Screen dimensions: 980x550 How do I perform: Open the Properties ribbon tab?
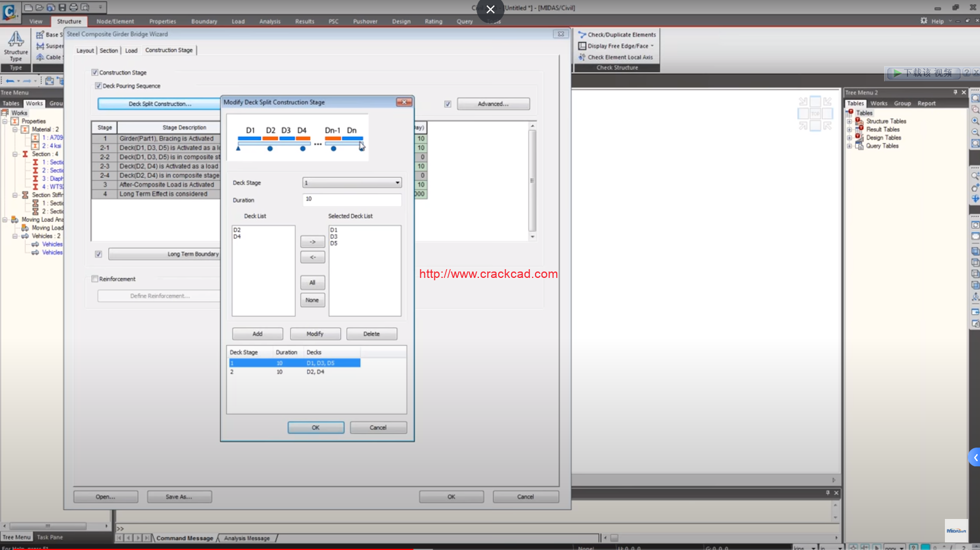pyautogui.click(x=163, y=21)
